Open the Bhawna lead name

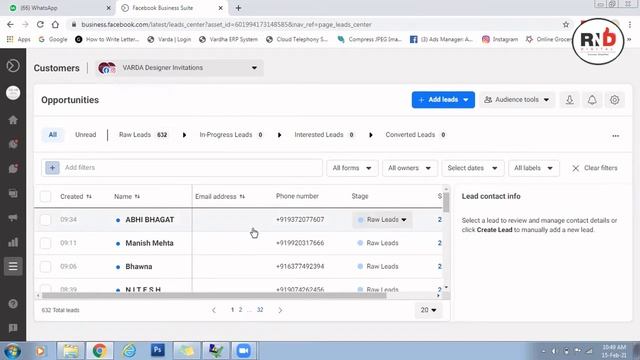[139, 267]
